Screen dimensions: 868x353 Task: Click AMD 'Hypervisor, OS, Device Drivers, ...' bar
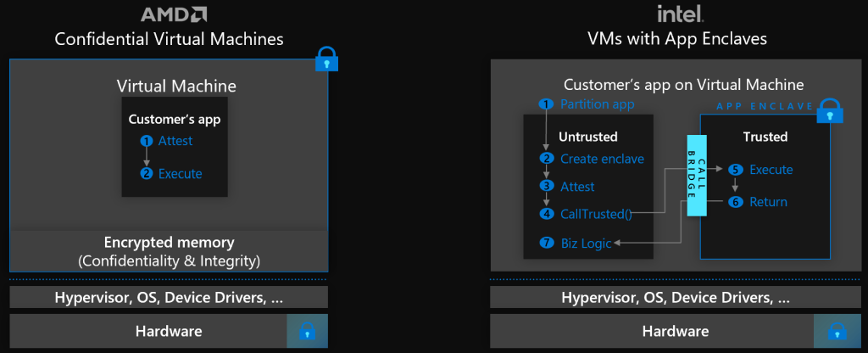coord(169,297)
